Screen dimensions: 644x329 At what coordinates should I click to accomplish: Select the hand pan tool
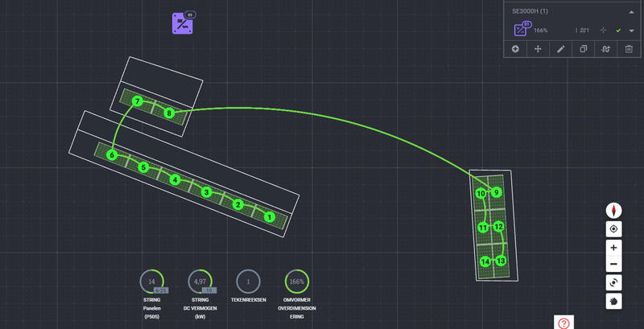click(x=613, y=301)
